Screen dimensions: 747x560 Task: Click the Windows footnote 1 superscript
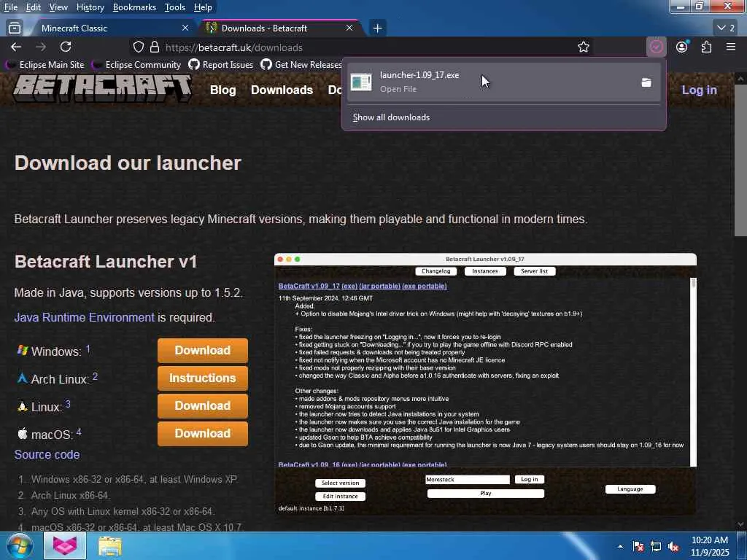[88, 349]
